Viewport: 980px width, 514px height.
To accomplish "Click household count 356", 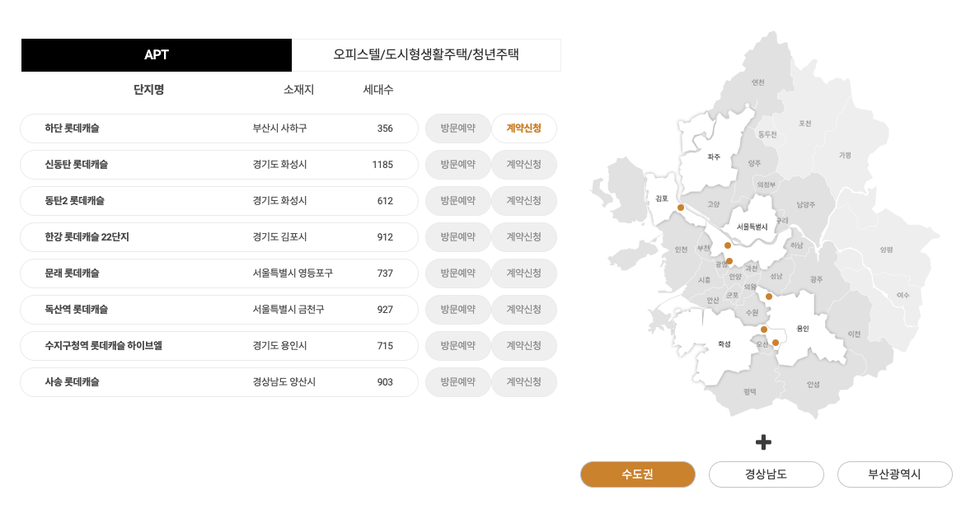I will click(x=385, y=128).
